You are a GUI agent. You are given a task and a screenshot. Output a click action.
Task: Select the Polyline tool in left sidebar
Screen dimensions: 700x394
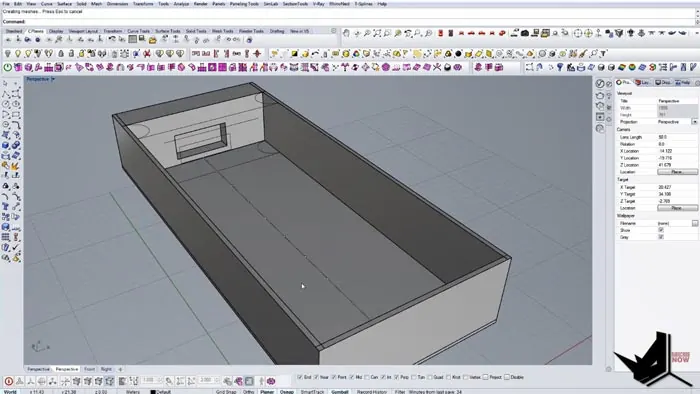pyautogui.click(x=5, y=94)
